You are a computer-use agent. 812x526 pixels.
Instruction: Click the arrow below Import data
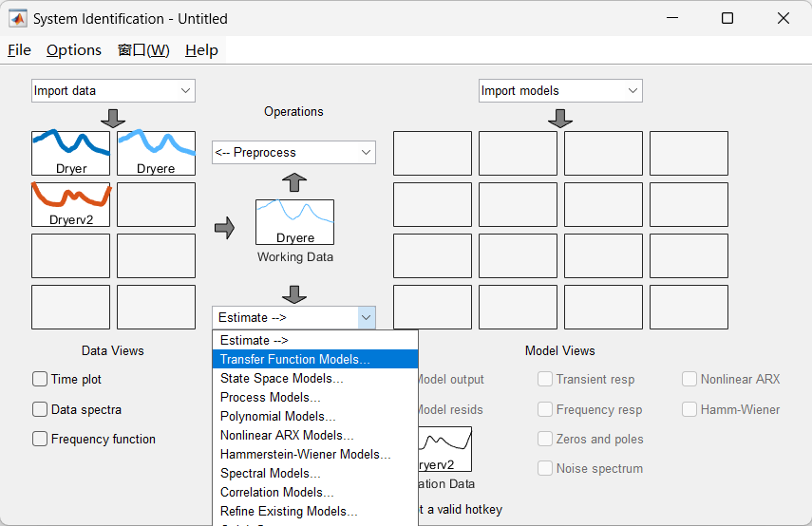(x=113, y=118)
